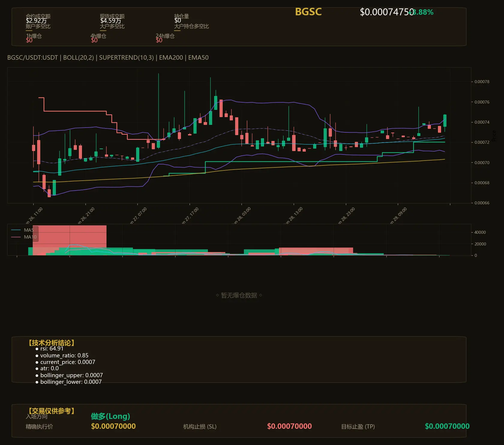Image resolution: width=504 pixels, height=445 pixels.
Task: Select the $0.00074750 current price
Action: (x=387, y=12)
